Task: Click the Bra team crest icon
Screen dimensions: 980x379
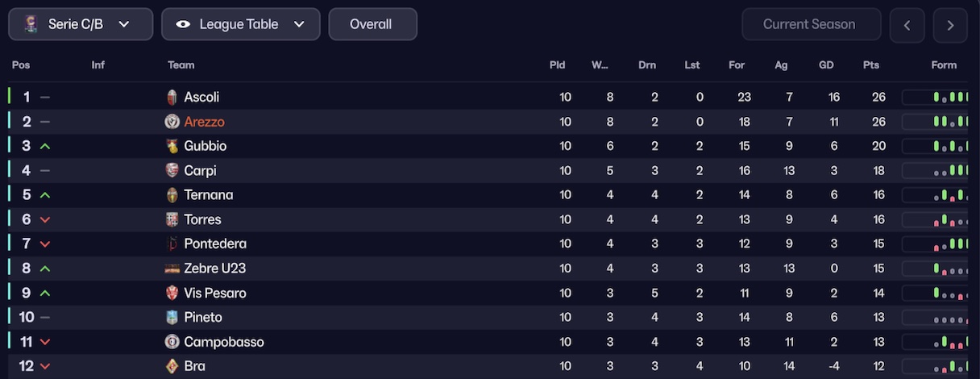Action: point(172,366)
